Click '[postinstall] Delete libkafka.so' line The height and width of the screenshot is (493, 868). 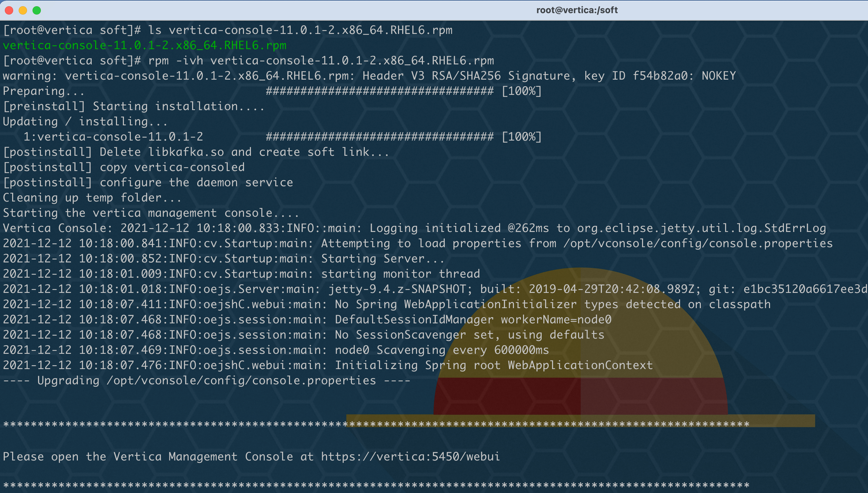[x=196, y=152]
